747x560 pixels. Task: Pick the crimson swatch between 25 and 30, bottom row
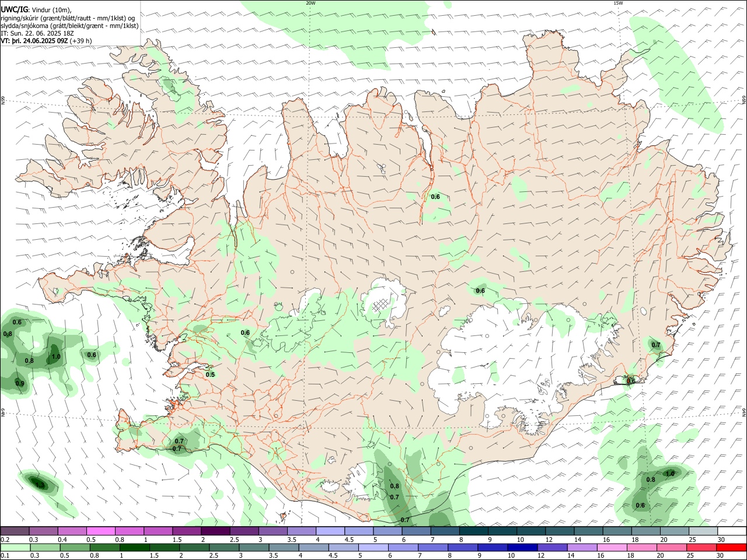point(701,548)
